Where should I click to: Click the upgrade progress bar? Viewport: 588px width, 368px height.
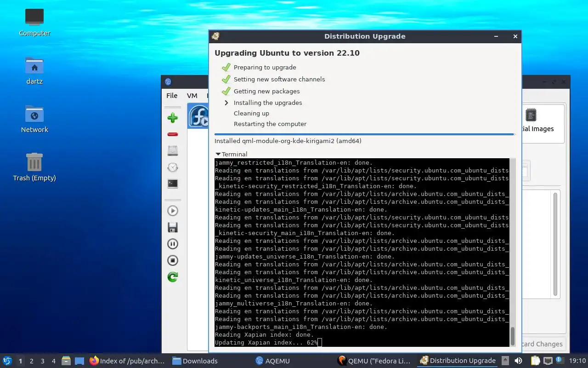click(364, 134)
